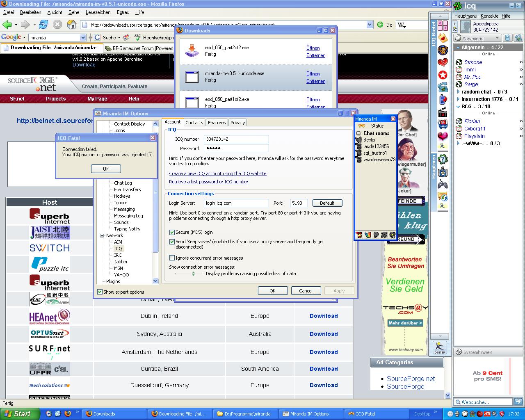
Task: Open the Google search box dropdown
Action: coord(83,37)
